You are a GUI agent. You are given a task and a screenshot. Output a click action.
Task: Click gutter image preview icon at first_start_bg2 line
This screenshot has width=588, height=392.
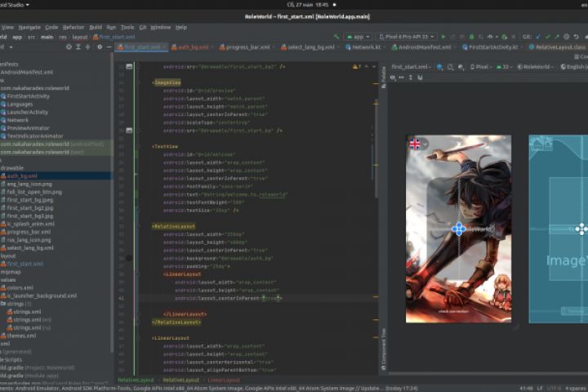[x=130, y=66]
